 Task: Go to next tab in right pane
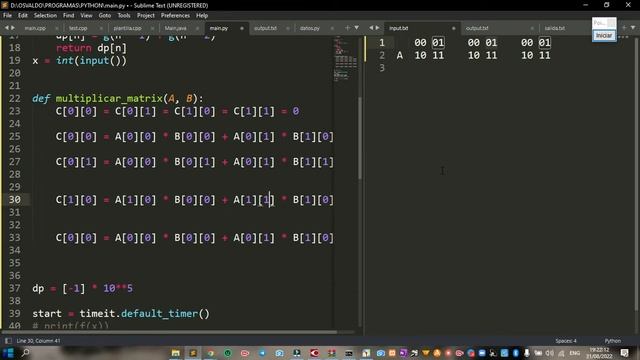coord(378,28)
